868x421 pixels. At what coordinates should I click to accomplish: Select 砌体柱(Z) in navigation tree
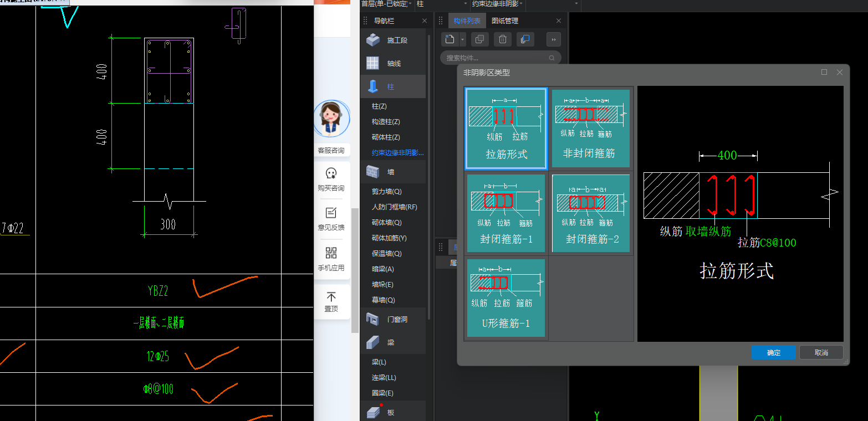(x=386, y=137)
